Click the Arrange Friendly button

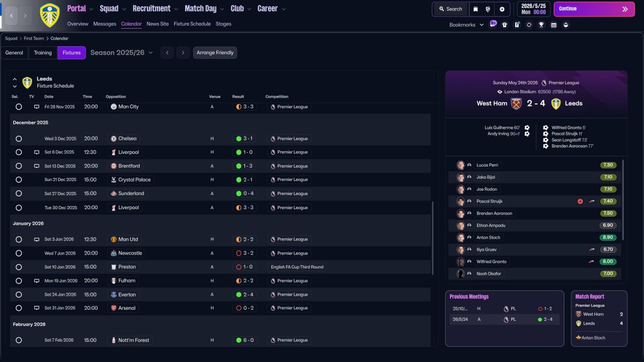pyautogui.click(x=215, y=53)
